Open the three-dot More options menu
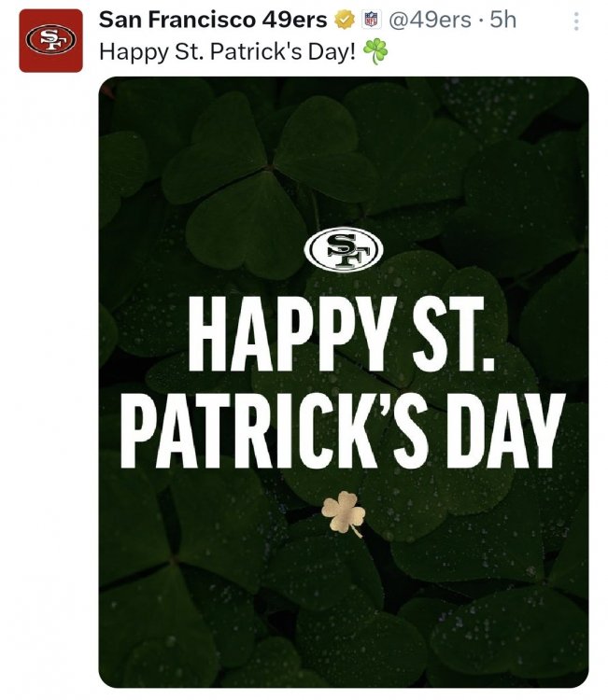 (576, 21)
